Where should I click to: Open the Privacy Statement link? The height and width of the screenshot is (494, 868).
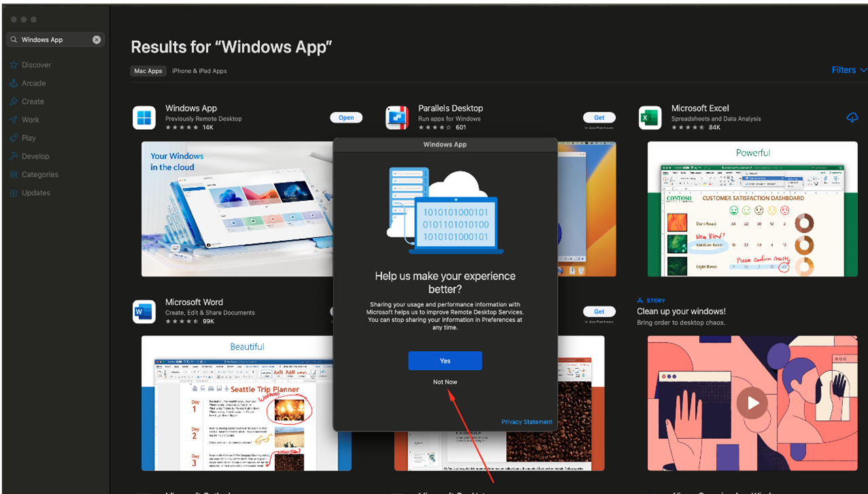tap(527, 422)
